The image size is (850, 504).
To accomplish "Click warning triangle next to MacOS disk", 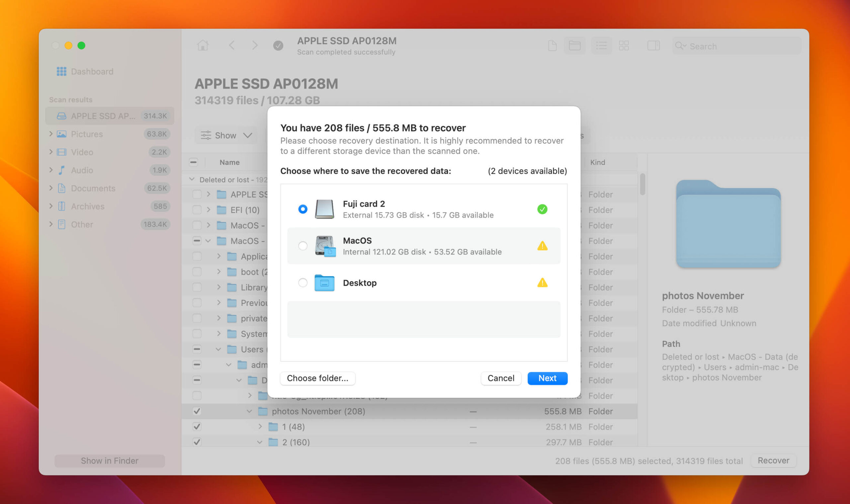I will pyautogui.click(x=542, y=246).
